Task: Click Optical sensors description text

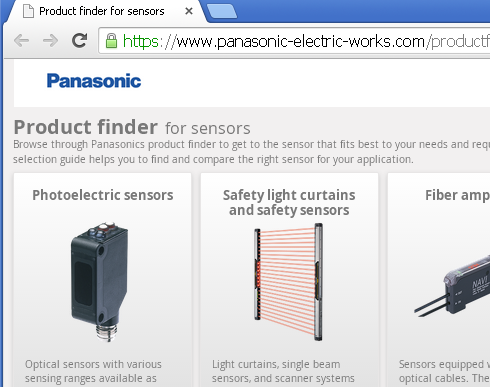Action: pyautogui.click(x=93, y=371)
